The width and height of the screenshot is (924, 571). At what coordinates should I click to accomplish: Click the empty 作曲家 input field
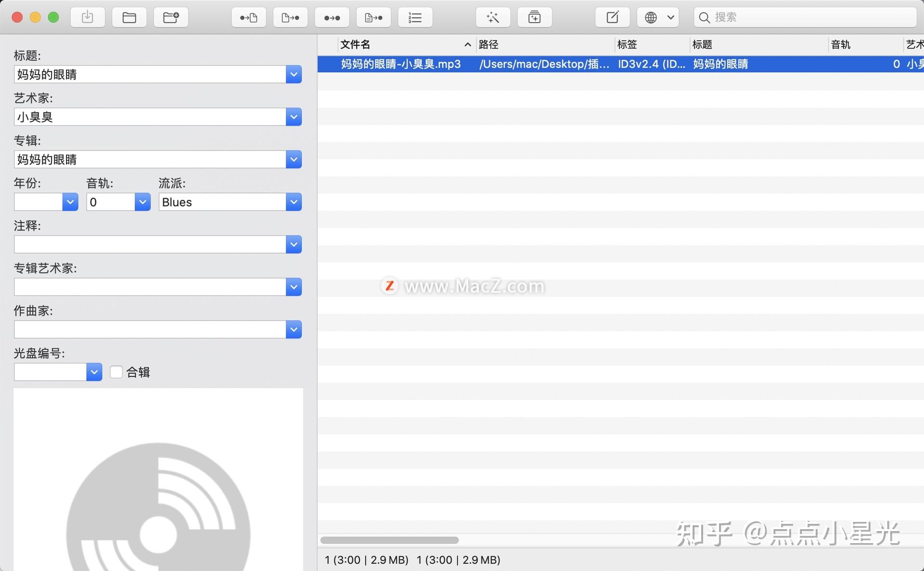tap(150, 330)
